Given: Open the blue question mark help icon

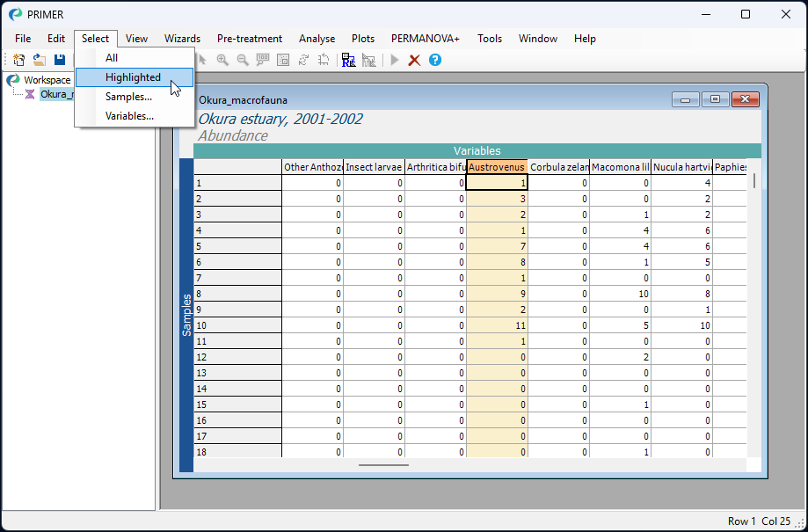Looking at the screenshot, I should click(435, 60).
